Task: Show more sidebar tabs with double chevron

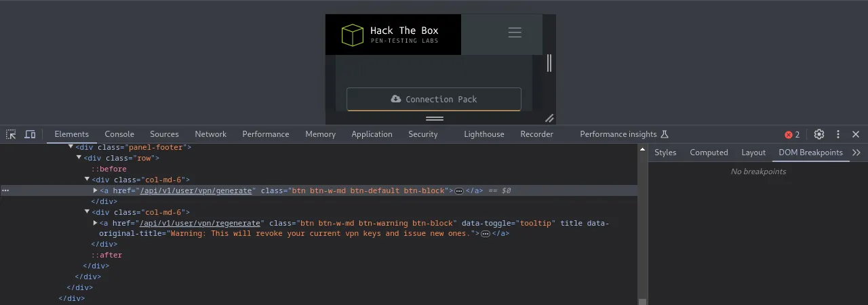Action: [856, 152]
